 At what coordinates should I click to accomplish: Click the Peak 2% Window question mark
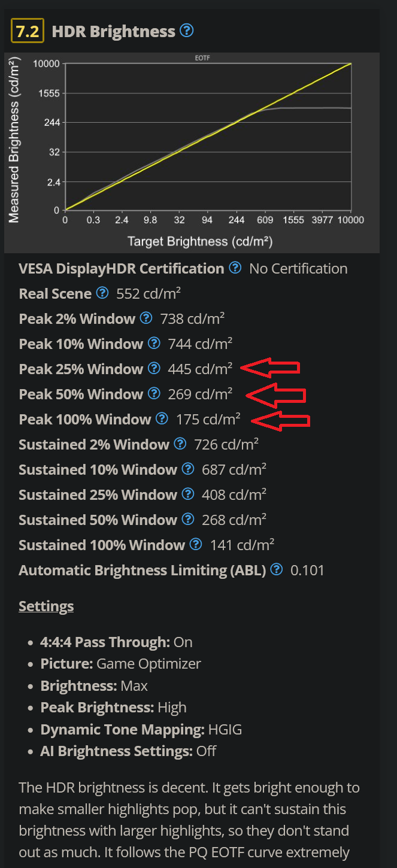pos(146,318)
